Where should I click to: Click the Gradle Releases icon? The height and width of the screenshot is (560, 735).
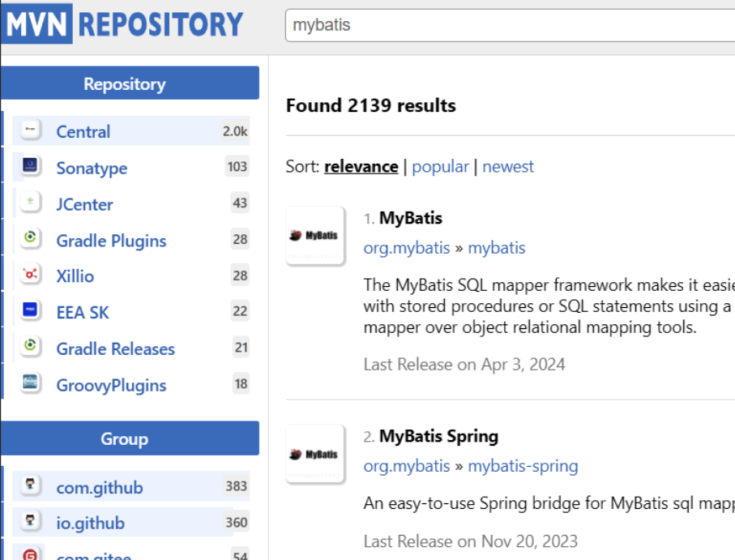31,346
